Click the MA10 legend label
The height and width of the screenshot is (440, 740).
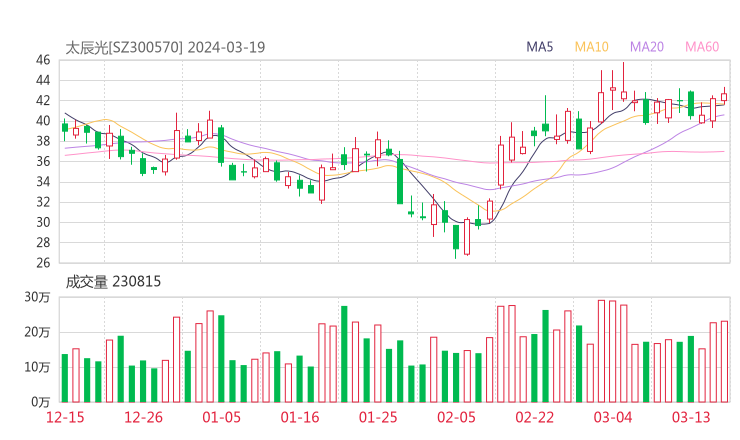click(591, 47)
